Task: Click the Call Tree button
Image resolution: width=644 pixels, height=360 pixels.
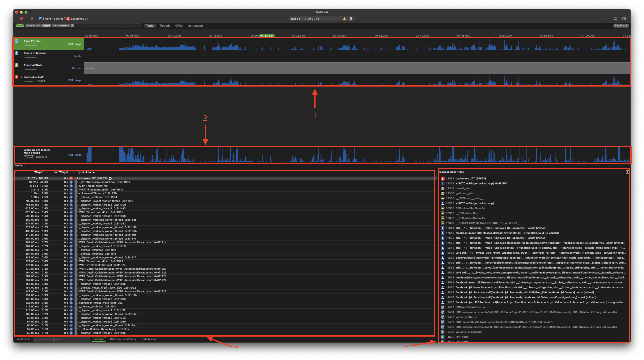Action: coord(99,339)
